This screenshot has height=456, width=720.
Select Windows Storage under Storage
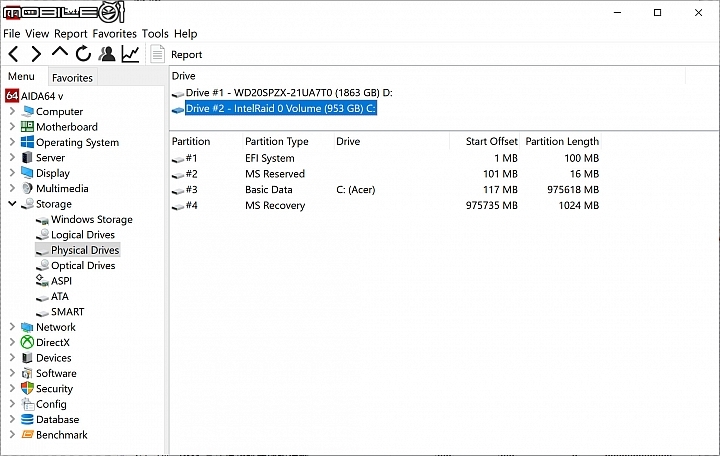91,220
